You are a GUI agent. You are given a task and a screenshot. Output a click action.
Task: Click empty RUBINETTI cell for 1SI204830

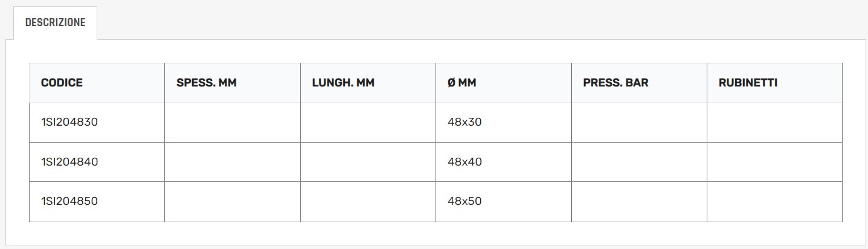coord(774,122)
